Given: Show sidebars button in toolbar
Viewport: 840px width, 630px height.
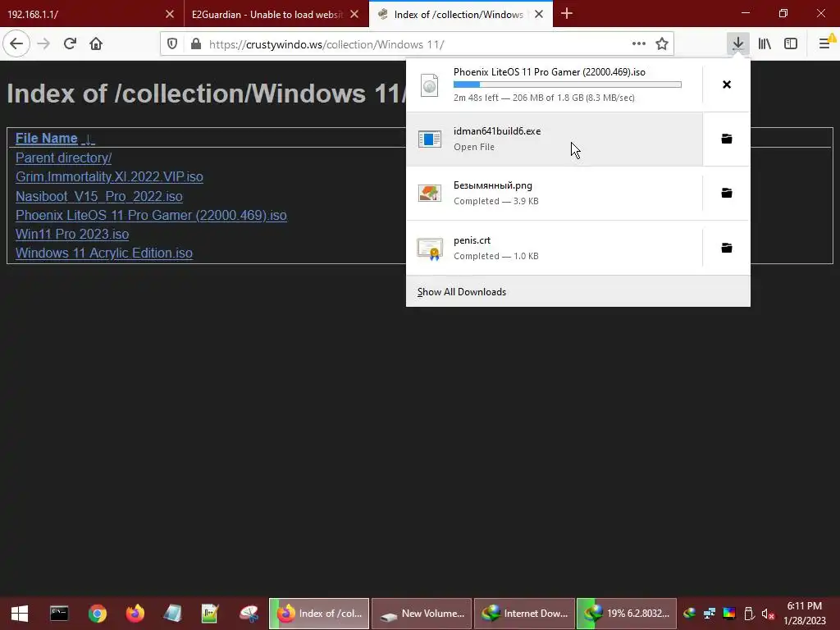Looking at the screenshot, I should pos(791,44).
